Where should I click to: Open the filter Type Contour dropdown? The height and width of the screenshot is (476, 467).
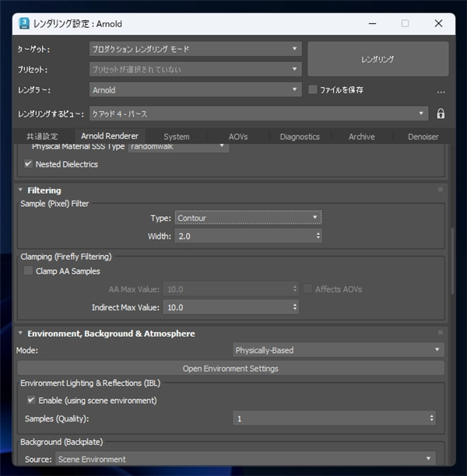point(248,218)
